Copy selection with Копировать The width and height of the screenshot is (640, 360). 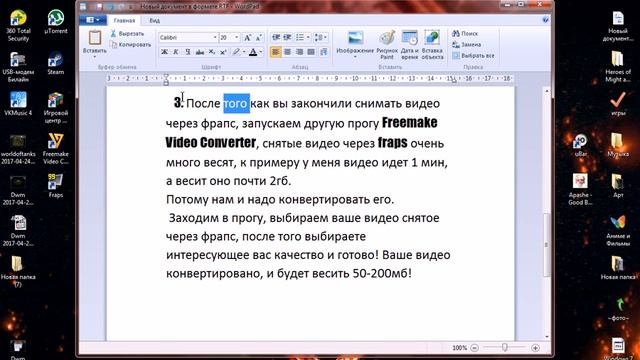pyautogui.click(x=131, y=44)
